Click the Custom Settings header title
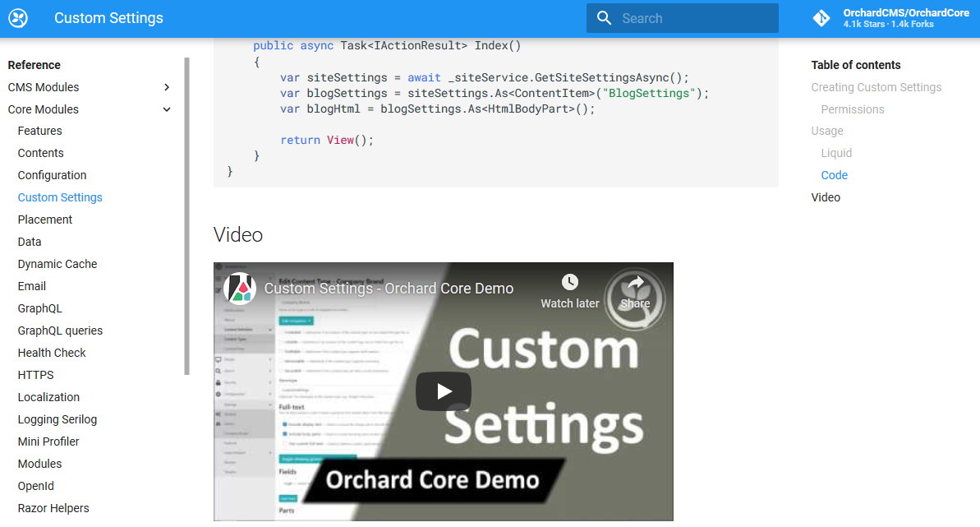The height and width of the screenshot is (527, 980). click(x=108, y=18)
